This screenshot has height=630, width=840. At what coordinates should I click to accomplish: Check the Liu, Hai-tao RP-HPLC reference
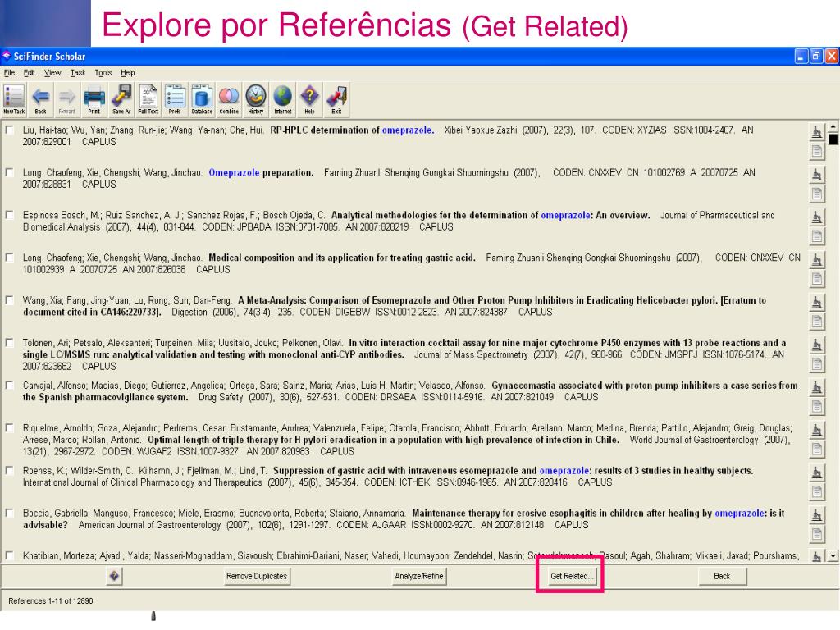pos(10,130)
